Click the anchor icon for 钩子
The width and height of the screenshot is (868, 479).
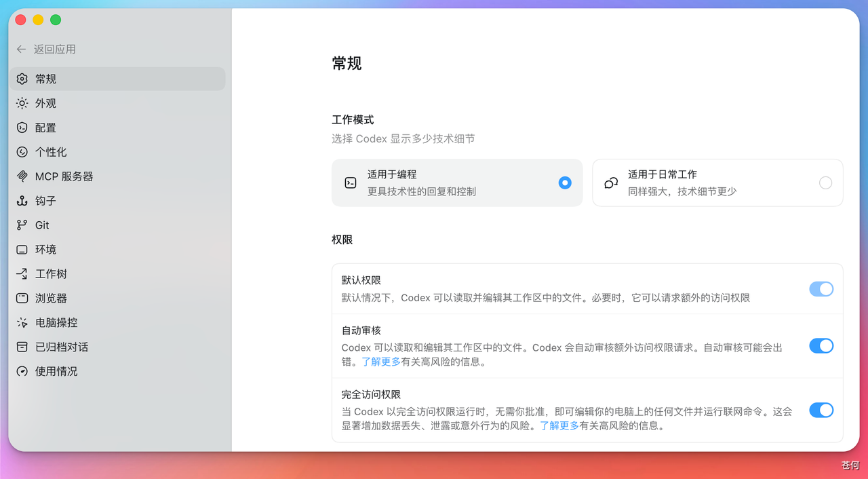(22, 201)
